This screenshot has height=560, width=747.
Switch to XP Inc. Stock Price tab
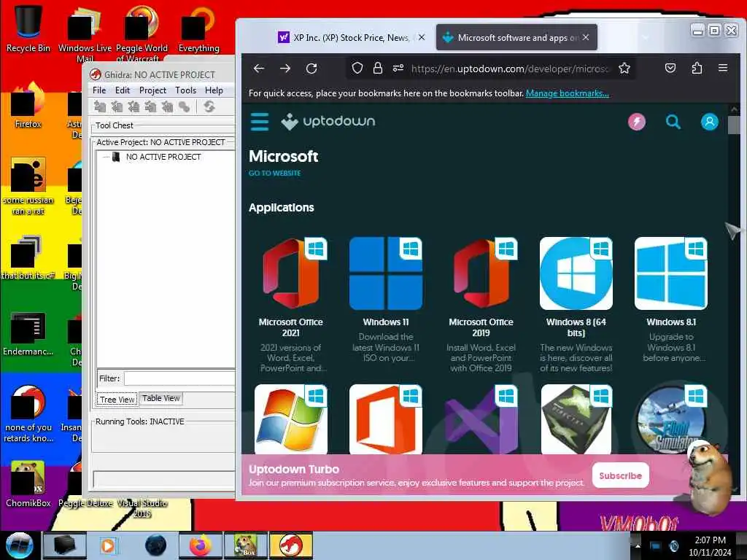[344, 38]
